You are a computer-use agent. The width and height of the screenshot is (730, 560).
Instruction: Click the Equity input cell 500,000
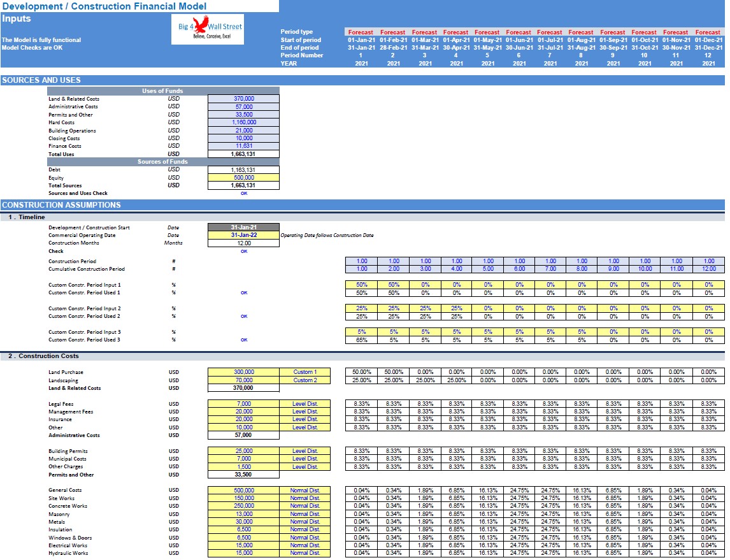(243, 177)
